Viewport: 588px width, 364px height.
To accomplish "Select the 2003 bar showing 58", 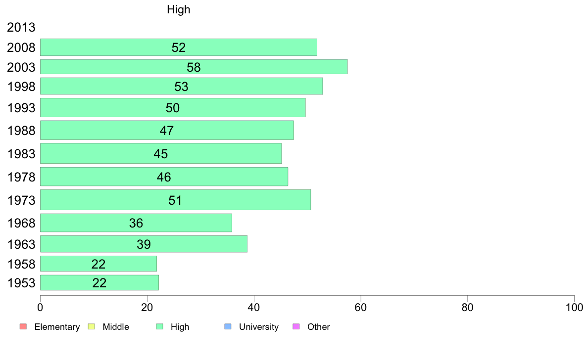I will [x=194, y=67].
